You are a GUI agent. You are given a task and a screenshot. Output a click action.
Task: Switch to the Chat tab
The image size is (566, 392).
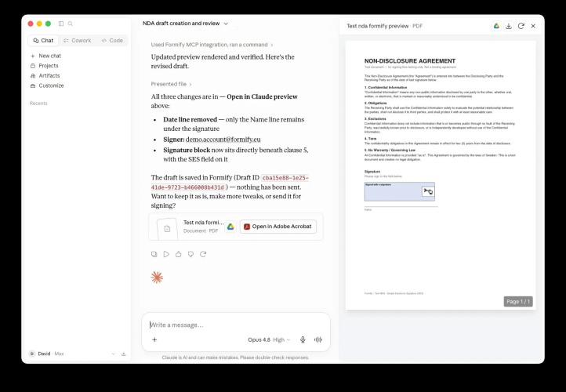click(43, 41)
